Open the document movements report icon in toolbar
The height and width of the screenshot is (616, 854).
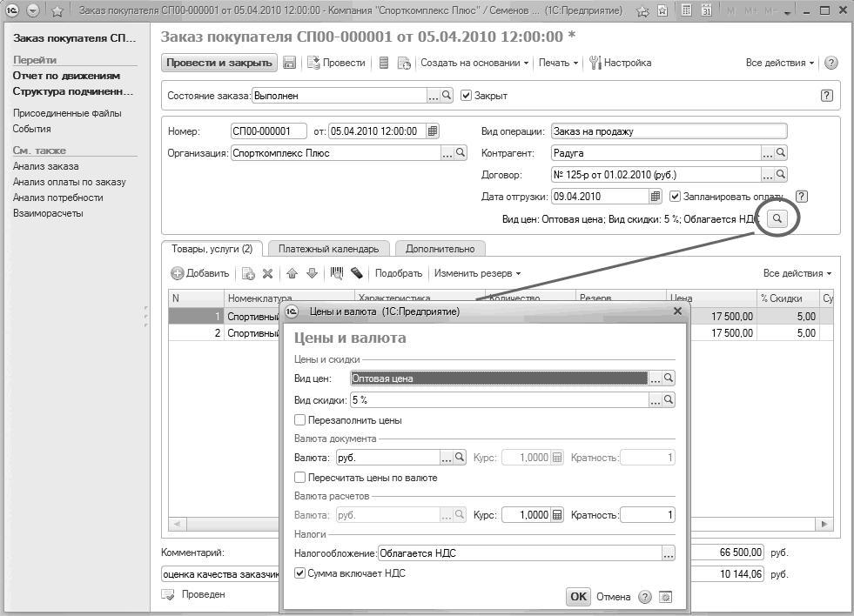coord(384,63)
